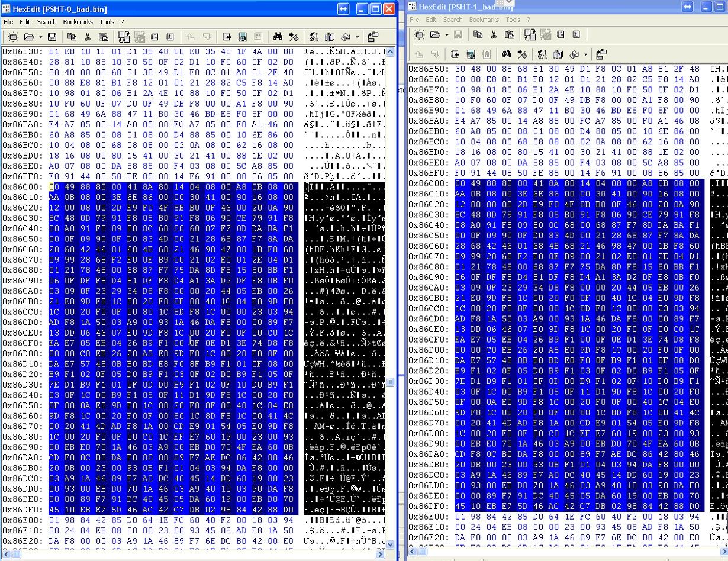This screenshot has height=561, width=728.
Task: Click Open folder icon in PSHT-1 window
Action: pos(435,35)
